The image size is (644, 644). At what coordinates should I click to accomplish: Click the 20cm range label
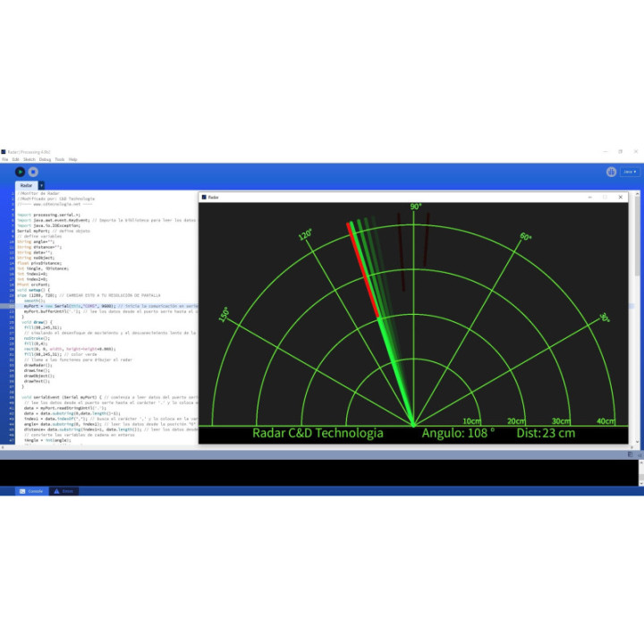(516, 421)
